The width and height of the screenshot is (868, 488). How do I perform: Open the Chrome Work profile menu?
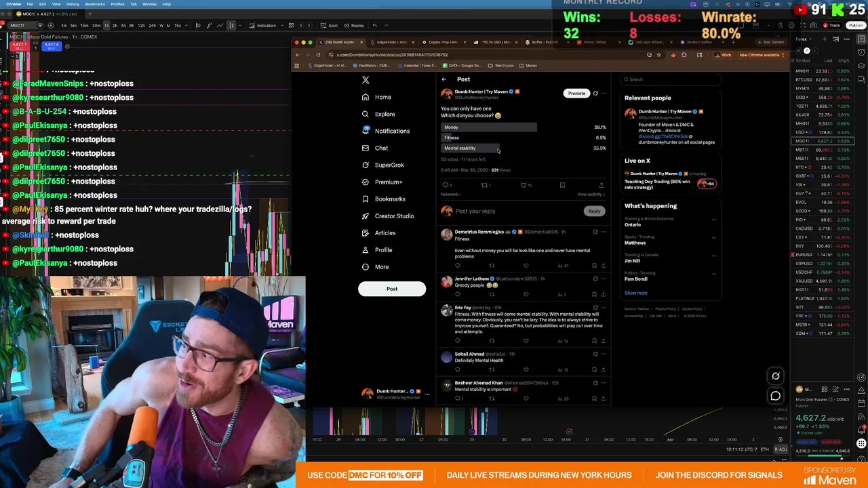(722, 55)
